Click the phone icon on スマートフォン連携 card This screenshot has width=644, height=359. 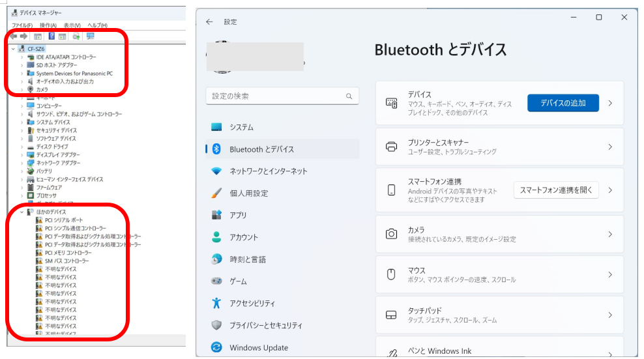pyautogui.click(x=391, y=190)
